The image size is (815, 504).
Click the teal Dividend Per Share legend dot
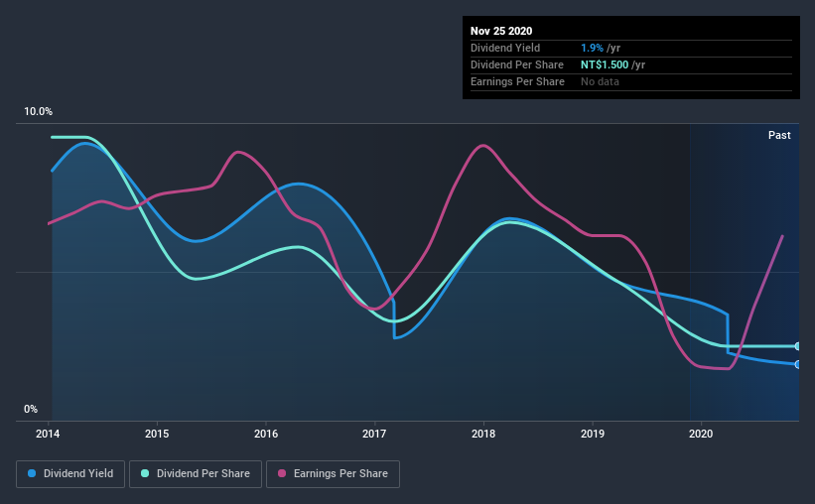click(145, 473)
